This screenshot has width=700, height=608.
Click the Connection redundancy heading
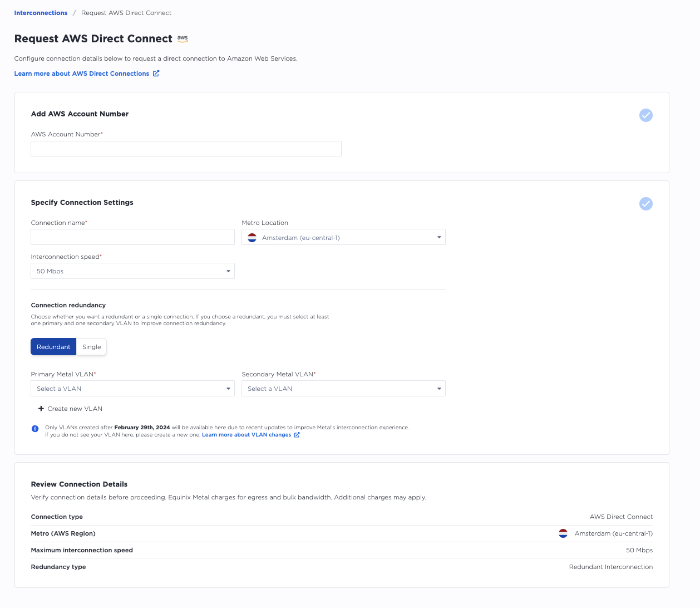click(68, 305)
